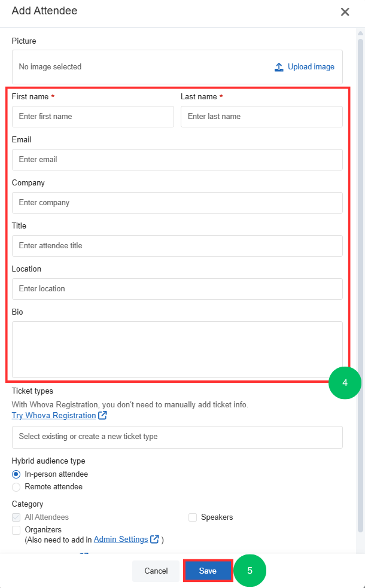Viewport: 365px width, 588px height.
Task: Close the Add Attendee dialog
Action: (345, 12)
